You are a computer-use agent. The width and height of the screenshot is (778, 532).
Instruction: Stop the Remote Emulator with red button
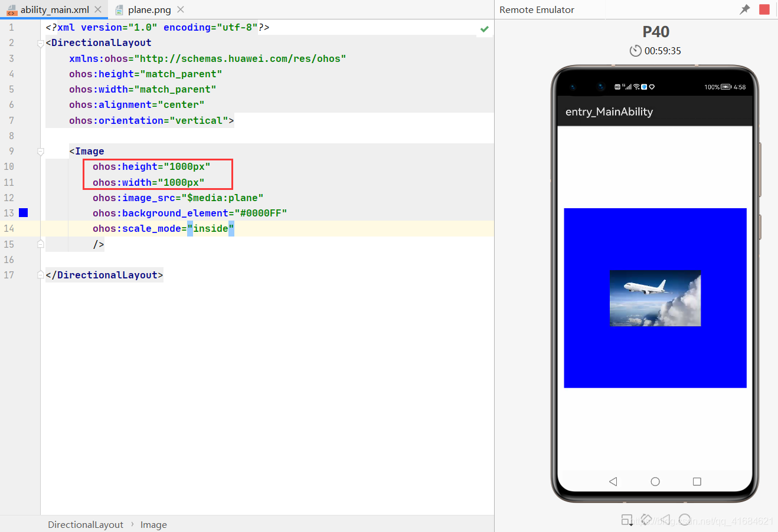coord(764,9)
